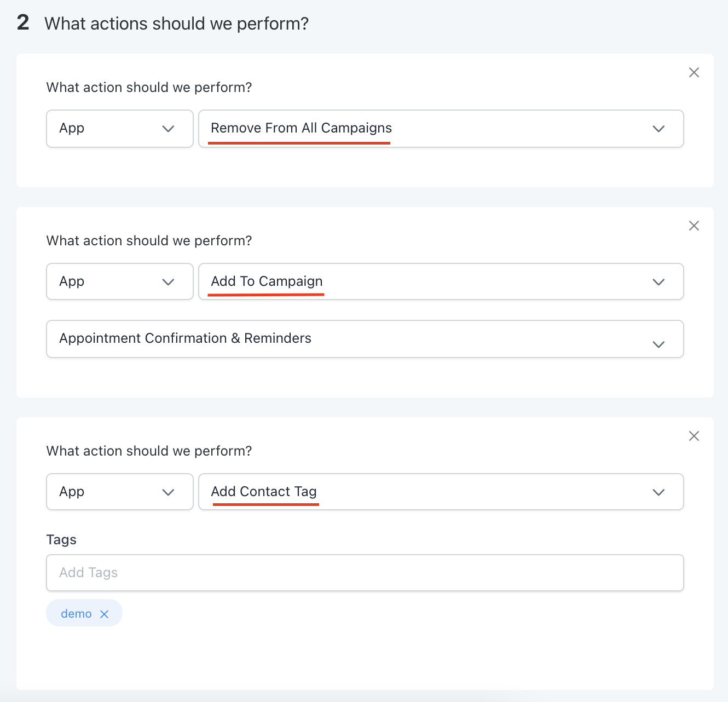
Task: Open App type dropdown in third action card
Action: click(109, 492)
